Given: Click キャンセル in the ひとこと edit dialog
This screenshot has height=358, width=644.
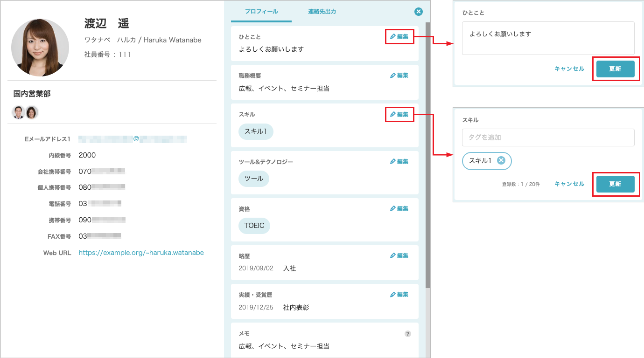Looking at the screenshot, I should (x=569, y=68).
